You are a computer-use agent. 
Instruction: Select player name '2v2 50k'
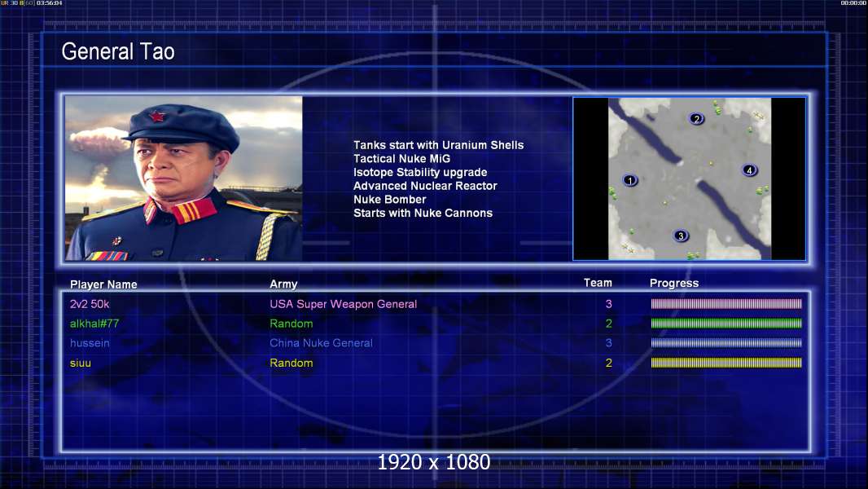[x=90, y=304]
